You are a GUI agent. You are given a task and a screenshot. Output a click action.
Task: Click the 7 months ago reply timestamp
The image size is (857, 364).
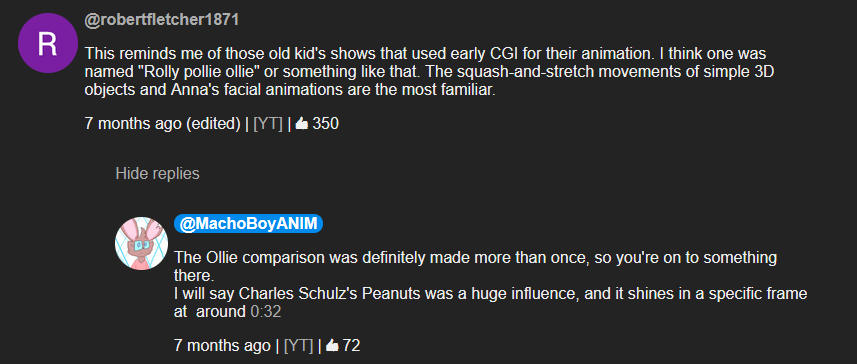pos(222,345)
